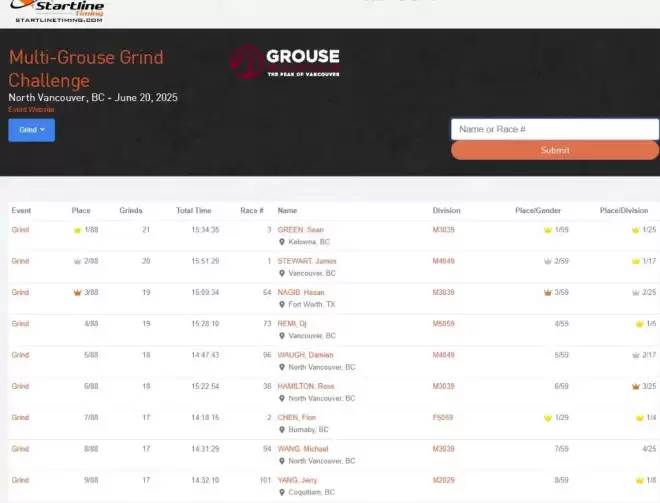Click the location pin next to Fort Worth, TX

(282, 304)
